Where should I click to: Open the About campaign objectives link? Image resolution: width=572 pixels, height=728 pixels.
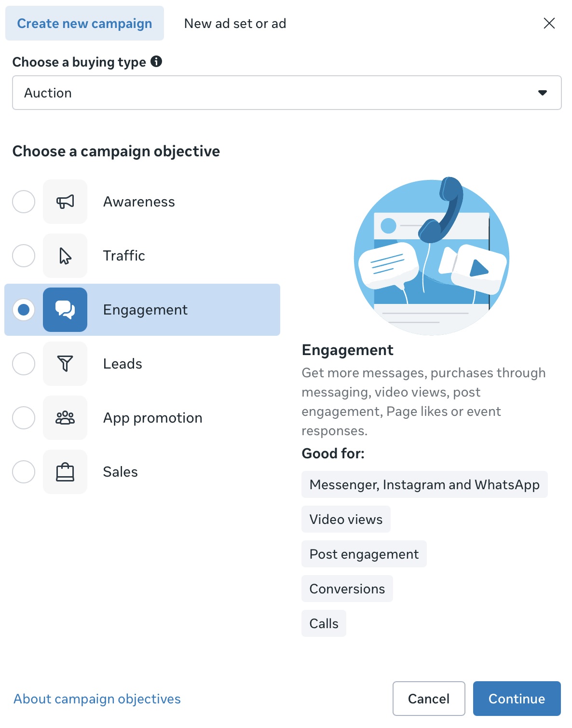[x=96, y=699]
